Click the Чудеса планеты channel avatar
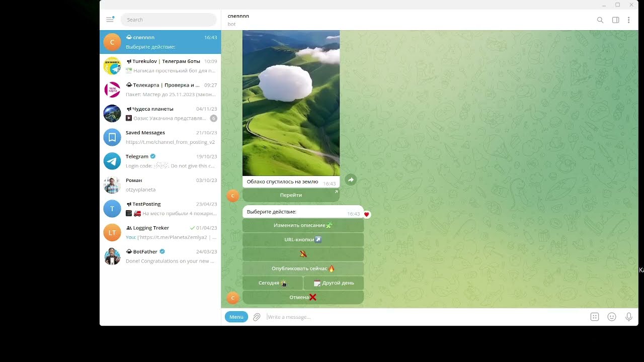Image resolution: width=644 pixels, height=362 pixels. [112, 114]
